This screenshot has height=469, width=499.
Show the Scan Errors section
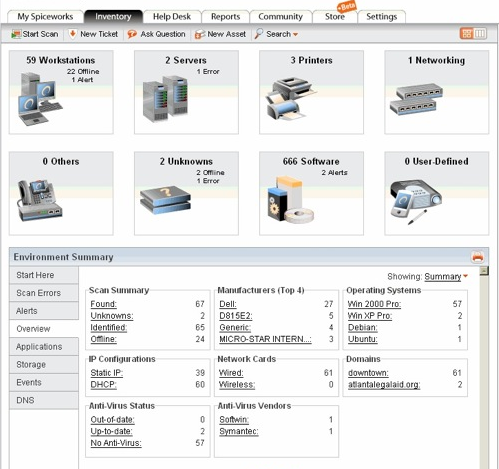click(x=44, y=293)
